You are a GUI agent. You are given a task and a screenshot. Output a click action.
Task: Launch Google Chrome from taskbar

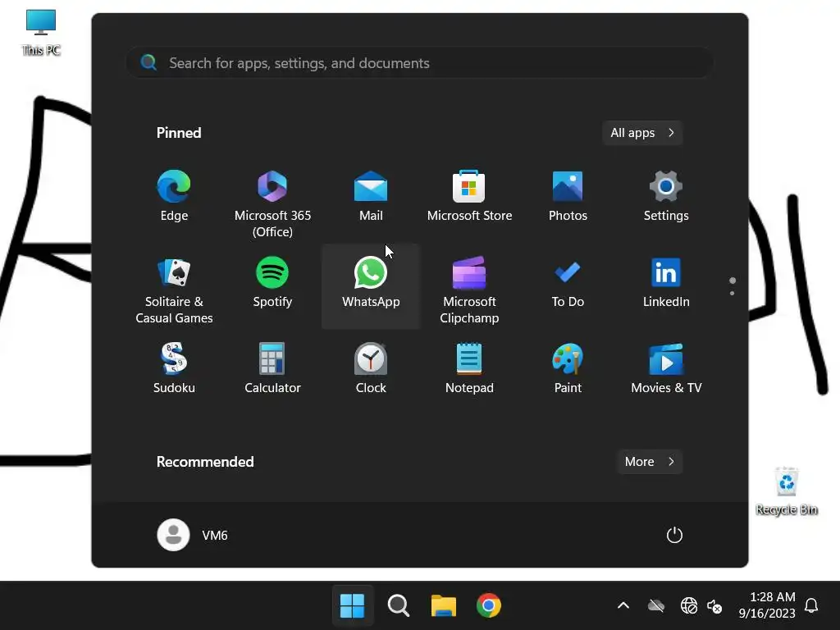489,605
